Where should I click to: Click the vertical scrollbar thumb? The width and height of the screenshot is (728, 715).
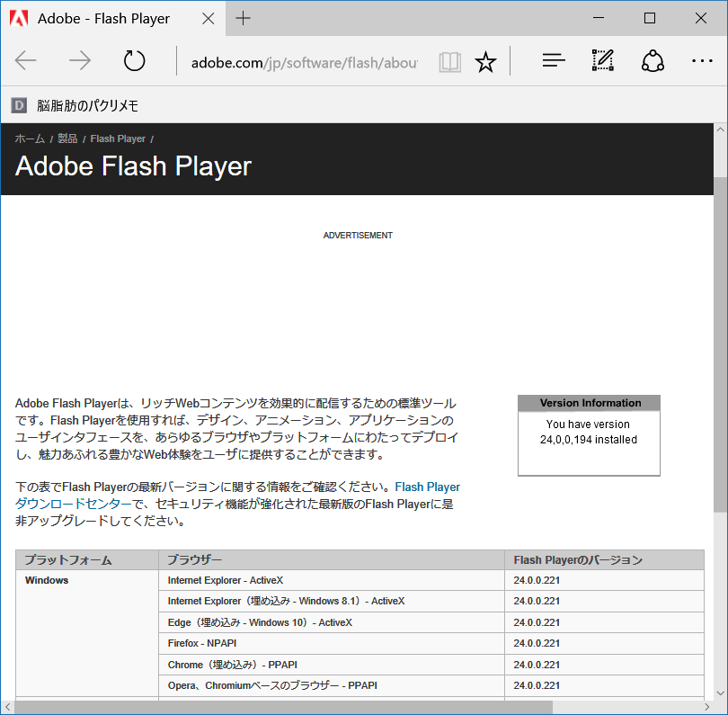pyautogui.click(x=720, y=344)
